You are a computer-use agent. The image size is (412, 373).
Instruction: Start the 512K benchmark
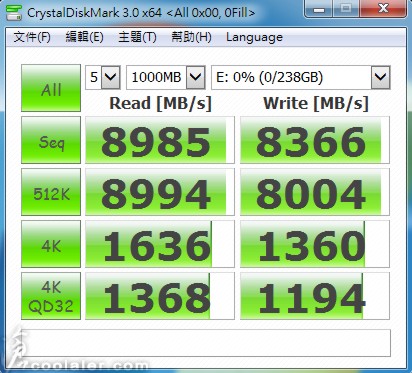coord(51,192)
